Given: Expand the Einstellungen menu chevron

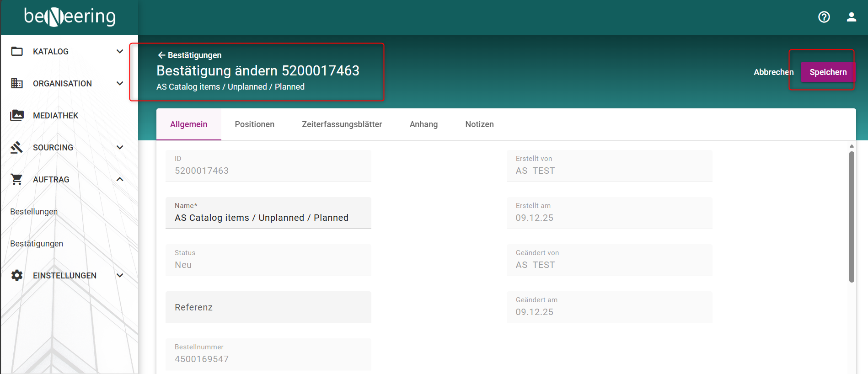Looking at the screenshot, I should pyautogui.click(x=120, y=275).
